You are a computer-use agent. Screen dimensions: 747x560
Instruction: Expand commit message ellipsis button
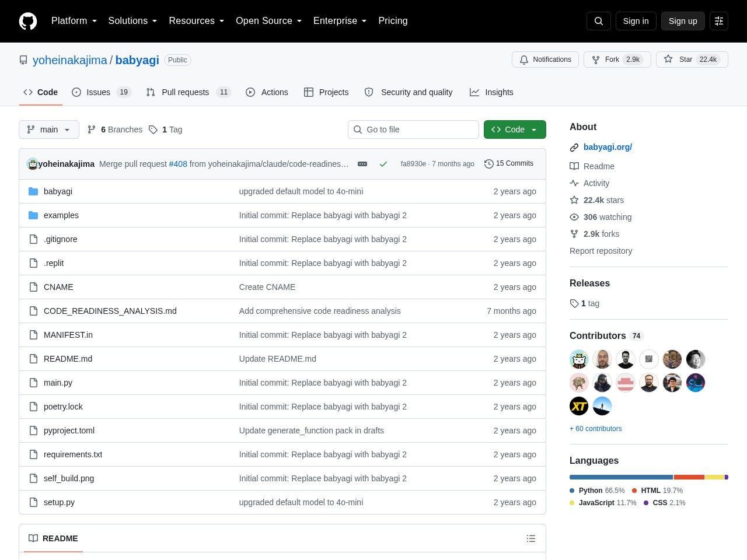tap(362, 164)
